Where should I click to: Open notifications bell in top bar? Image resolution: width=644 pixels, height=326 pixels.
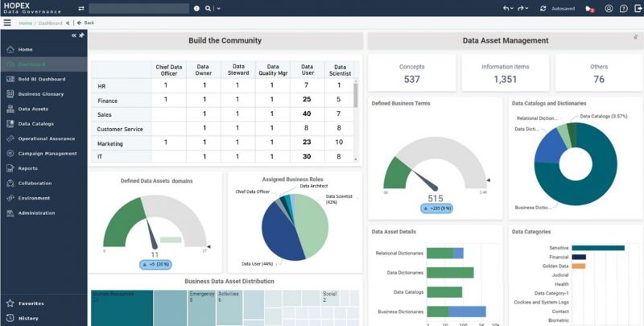(x=589, y=8)
